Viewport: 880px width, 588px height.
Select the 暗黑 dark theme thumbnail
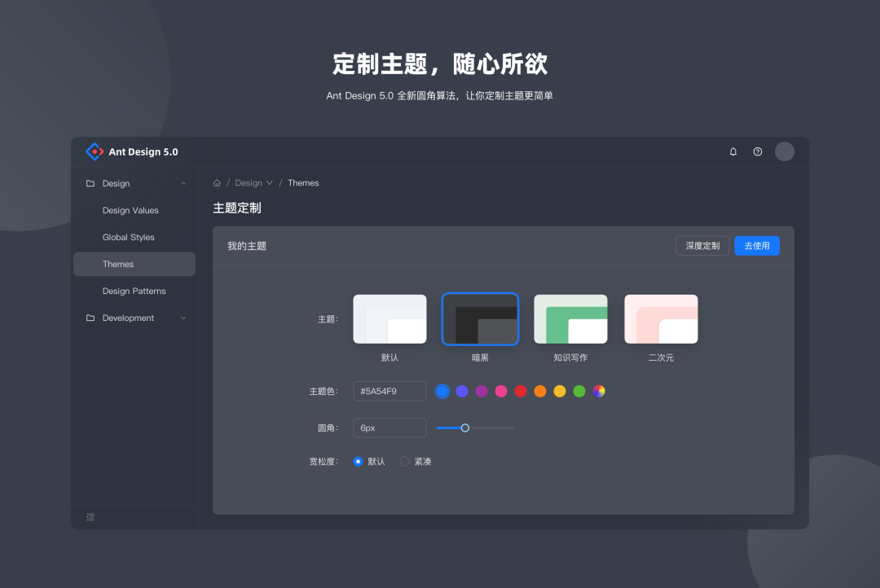coord(481,318)
